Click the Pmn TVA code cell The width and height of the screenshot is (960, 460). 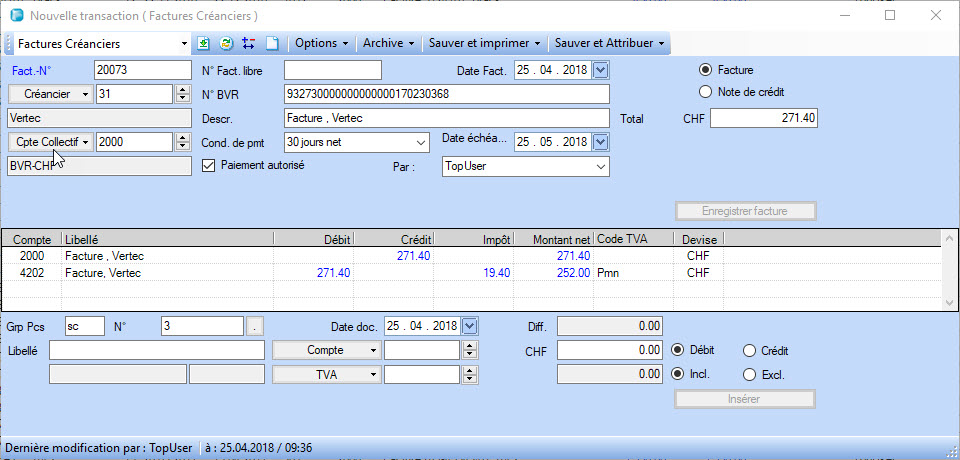click(x=634, y=273)
